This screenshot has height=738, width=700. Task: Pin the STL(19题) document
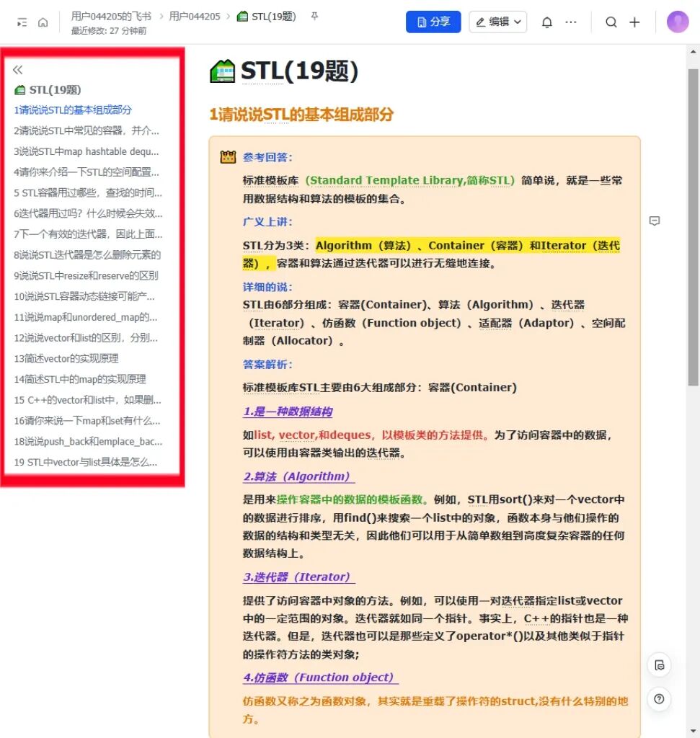(314, 17)
